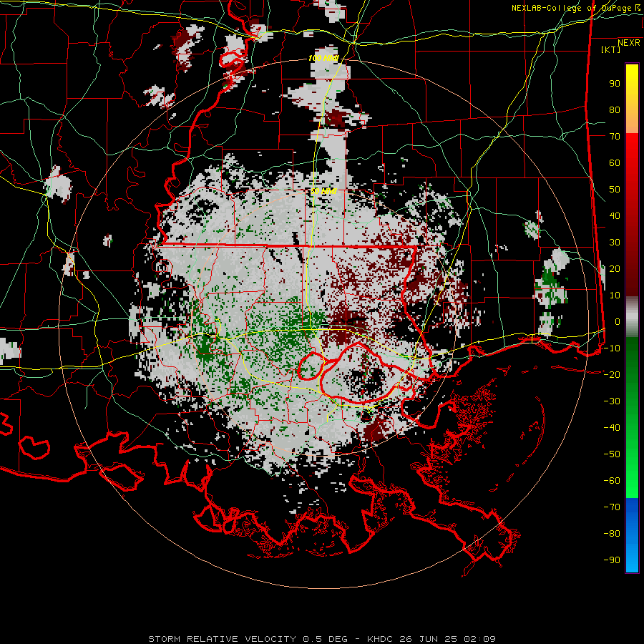This screenshot has width=644, height=644.
Task: Click the -80 value on velocity scale
Action: coord(612,534)
